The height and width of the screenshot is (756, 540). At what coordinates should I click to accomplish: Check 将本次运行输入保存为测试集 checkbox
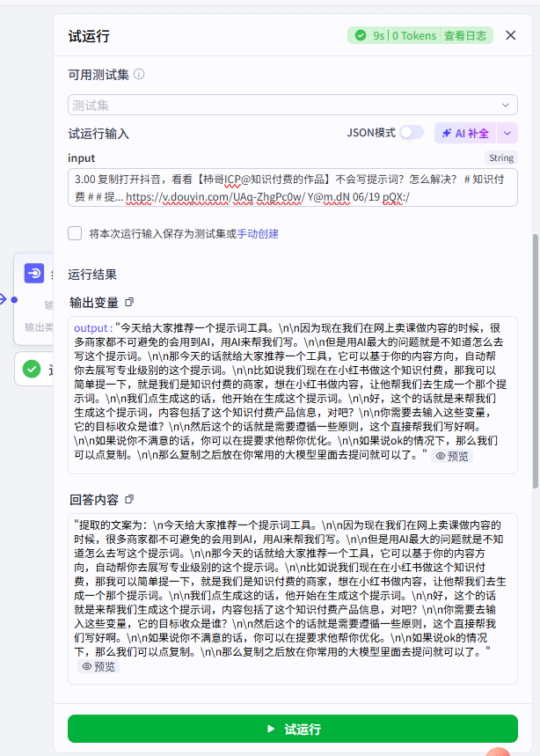[75, 233]
